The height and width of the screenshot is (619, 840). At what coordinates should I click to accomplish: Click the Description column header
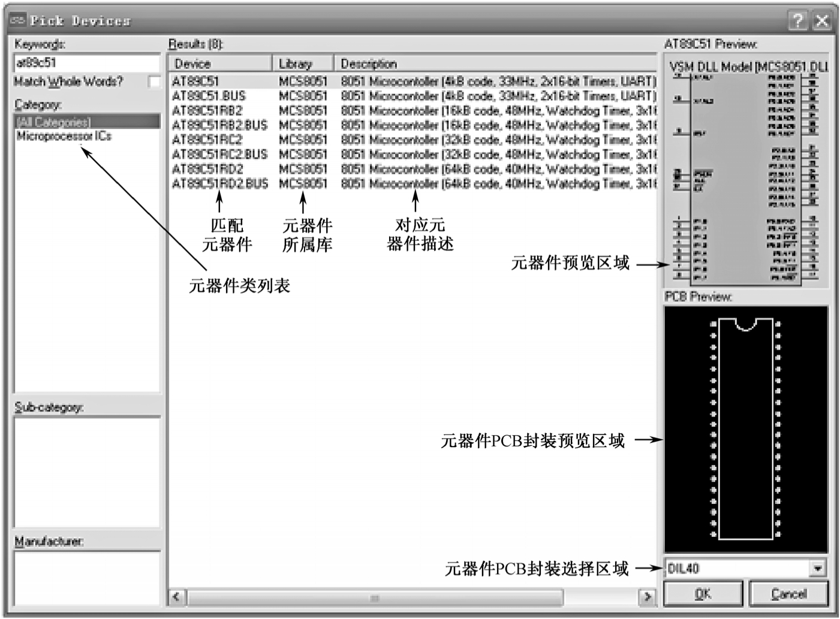pyautogui.click(x=495, y=64)
